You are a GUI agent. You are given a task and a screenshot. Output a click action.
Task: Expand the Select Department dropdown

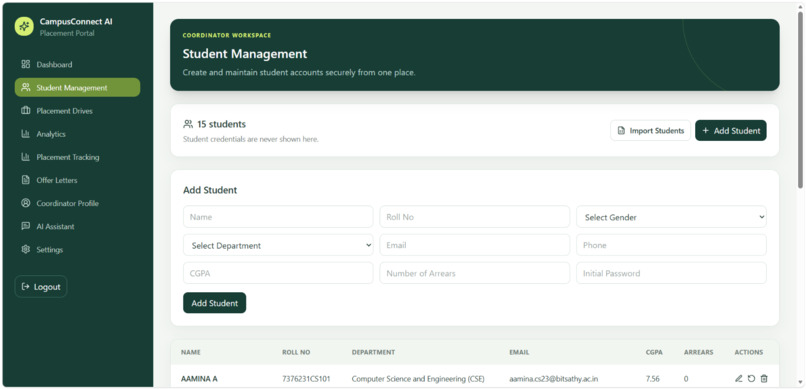pos(278,245)
